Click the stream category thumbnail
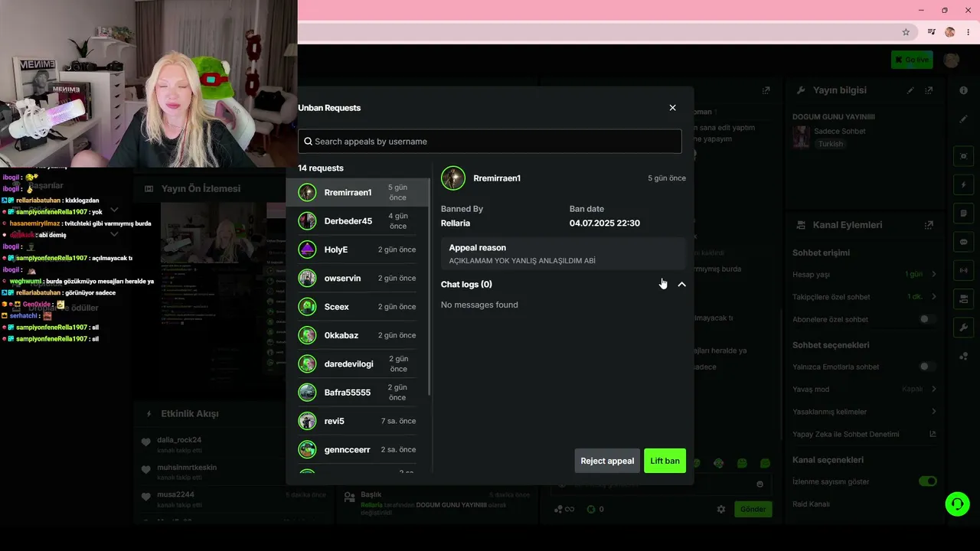The image size is (980, 551). pos(801,138)
